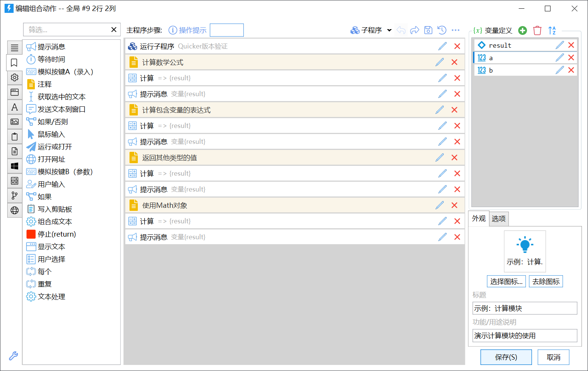Click the 去除图标 button
This screenshot has width=588, height=371.
tap(546, 281)
